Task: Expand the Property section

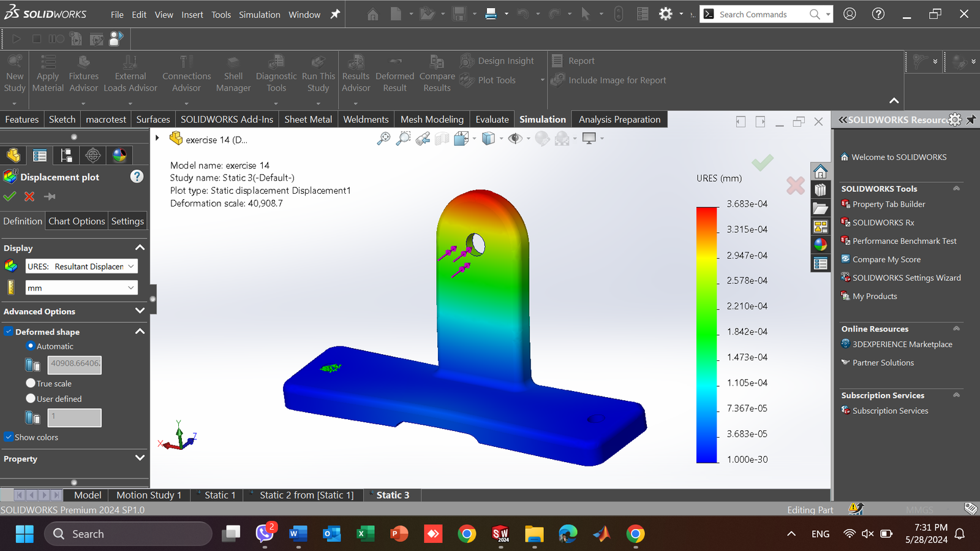Action: click(140, 458)
